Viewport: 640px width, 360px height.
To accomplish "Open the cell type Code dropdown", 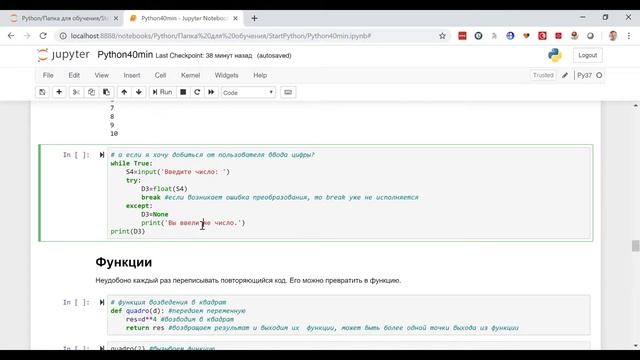I will click(x=248, y=93).
